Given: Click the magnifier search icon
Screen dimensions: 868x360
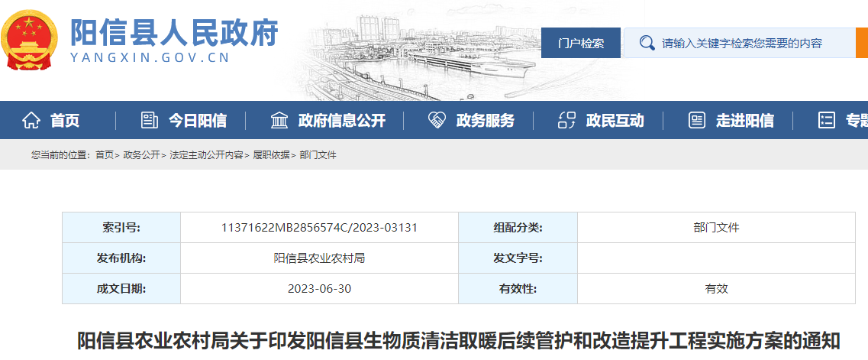Looking at the screenshot, I should 647,44.
